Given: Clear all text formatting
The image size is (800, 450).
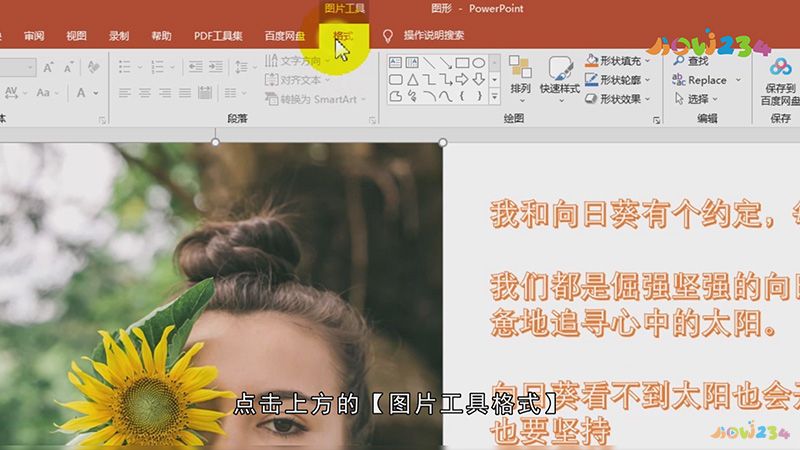Looking at the screenshot, I should point(93,67).
